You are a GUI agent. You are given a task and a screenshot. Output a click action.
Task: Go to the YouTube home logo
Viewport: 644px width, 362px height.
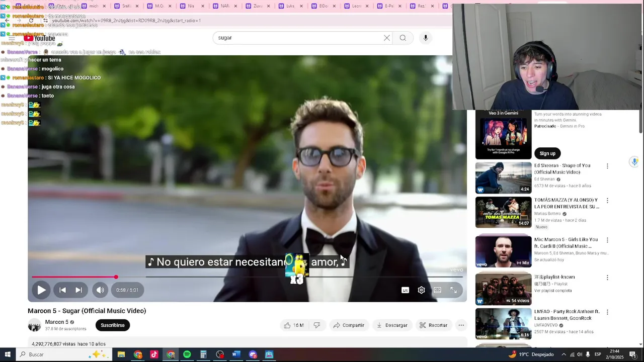[x=39, y=38]
